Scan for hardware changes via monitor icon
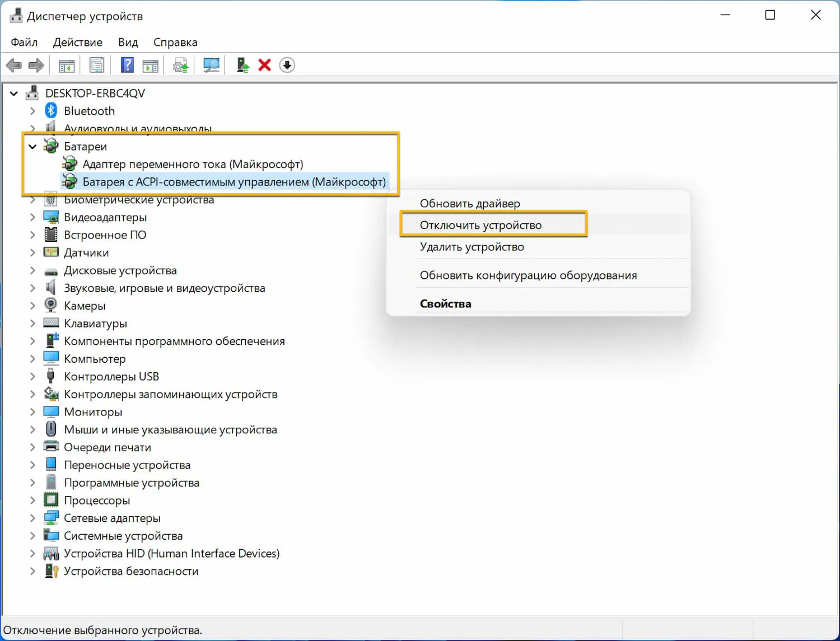This screenshot has width=840, height=641. (211, 65)
